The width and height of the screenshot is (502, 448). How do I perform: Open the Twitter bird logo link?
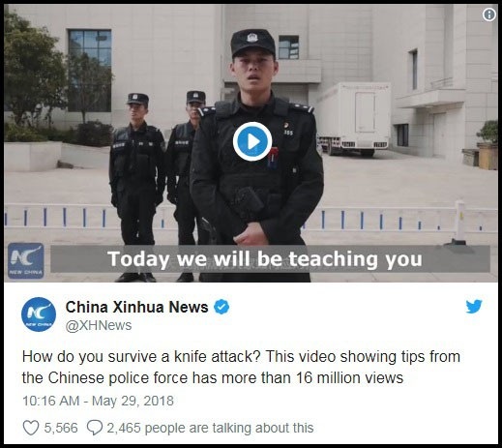pyautogui.click(x=474, y=307)
